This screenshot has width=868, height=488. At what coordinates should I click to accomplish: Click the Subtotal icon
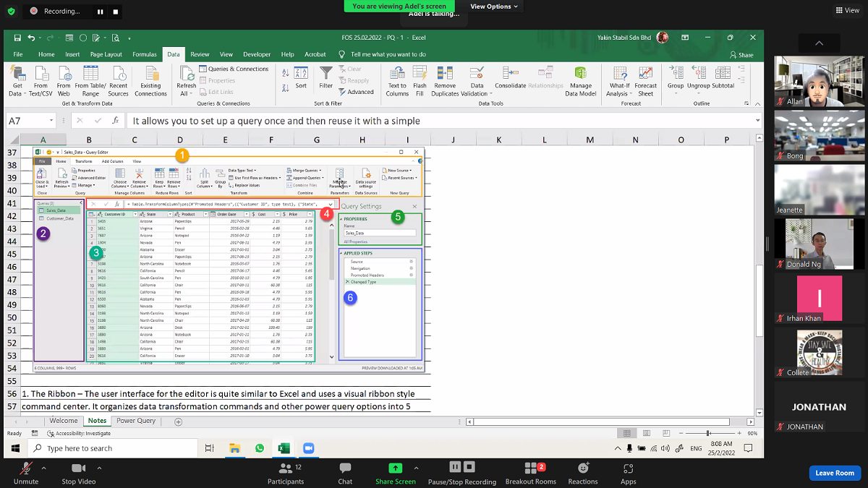[x=723, y=71]
